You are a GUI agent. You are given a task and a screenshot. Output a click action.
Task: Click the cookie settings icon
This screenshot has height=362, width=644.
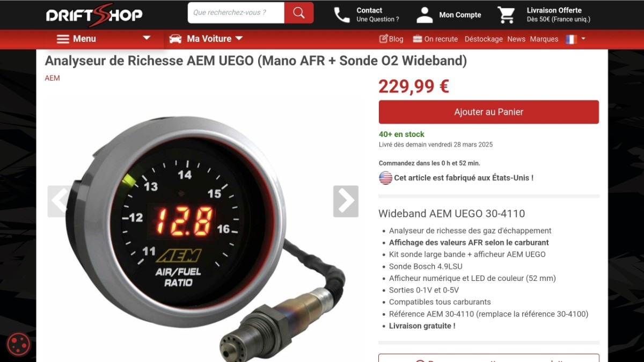coord(18,344)
